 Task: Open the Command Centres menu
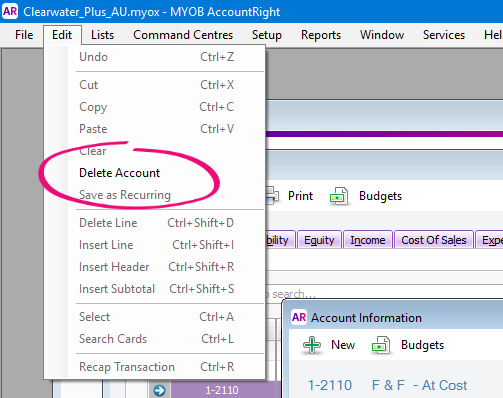[x=183, y=35]
